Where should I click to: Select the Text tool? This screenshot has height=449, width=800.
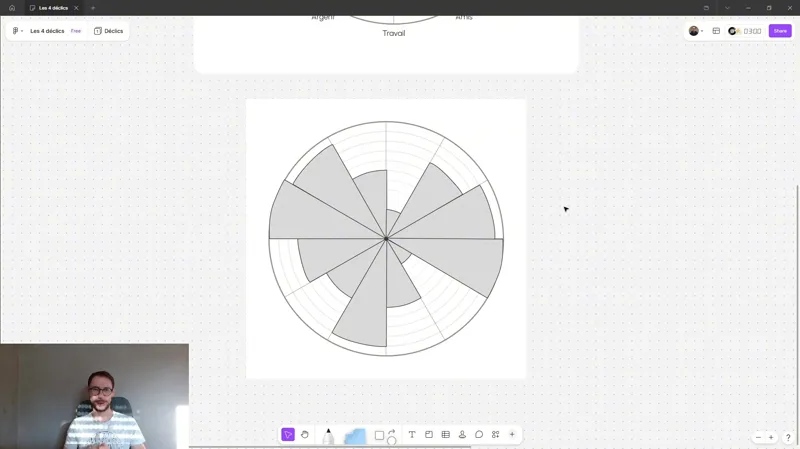pos(412,434)
